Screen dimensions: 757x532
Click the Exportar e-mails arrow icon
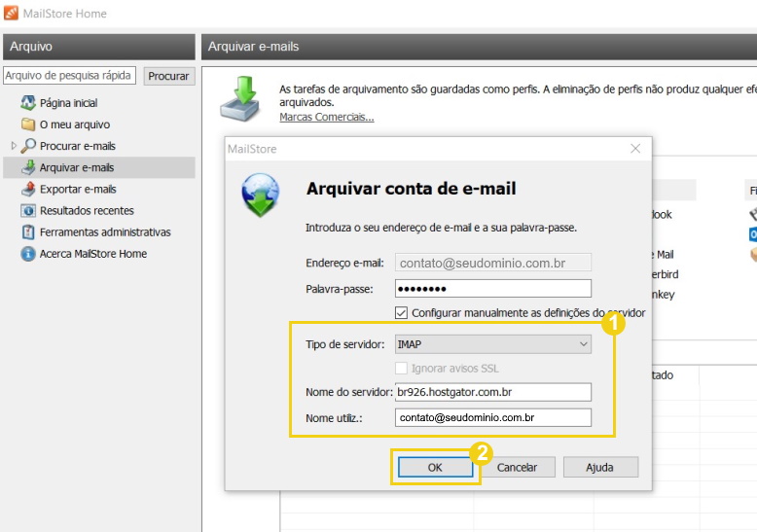28,189
